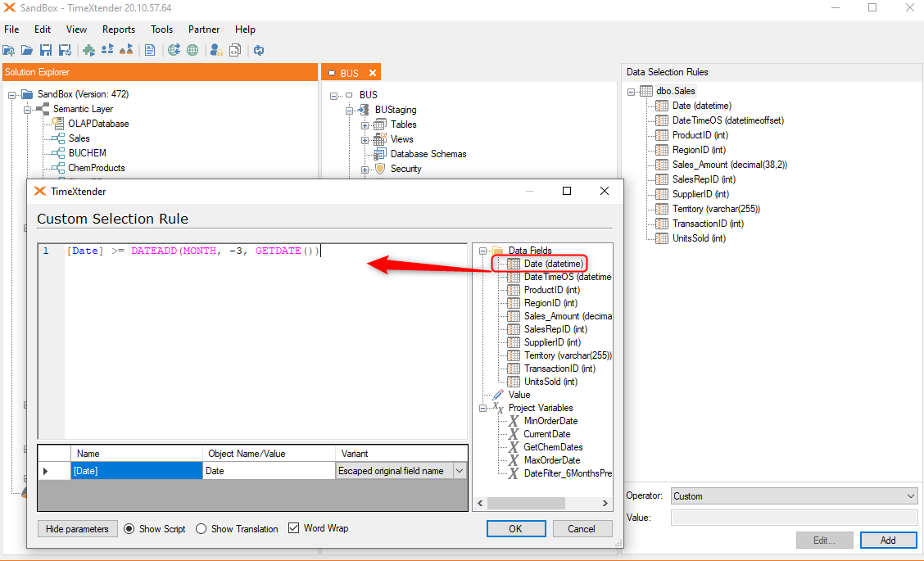Toggle the Word Wrap checkbox

[x=293, y=528]
